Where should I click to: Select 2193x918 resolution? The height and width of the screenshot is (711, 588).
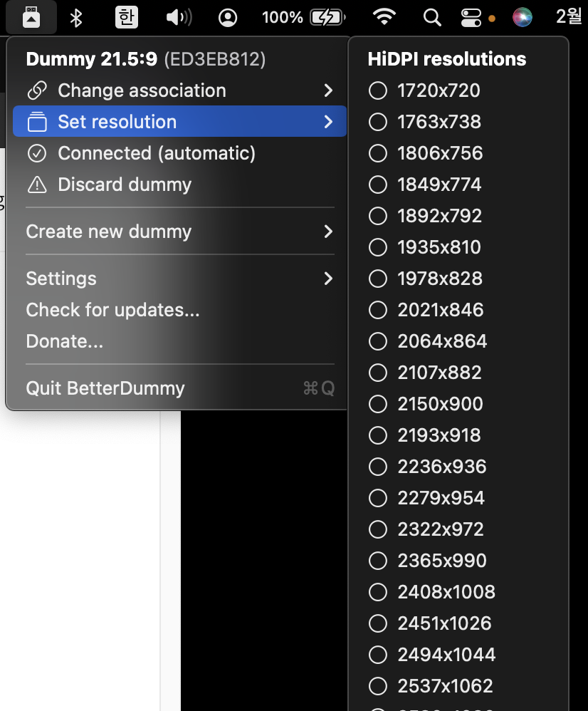click(458, 435)
